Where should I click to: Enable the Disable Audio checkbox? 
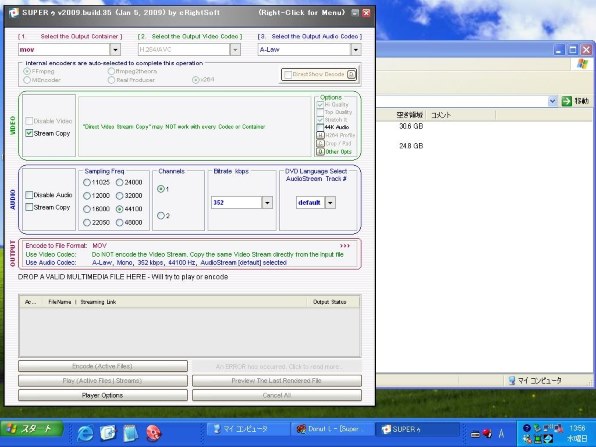tap(29, 195)
